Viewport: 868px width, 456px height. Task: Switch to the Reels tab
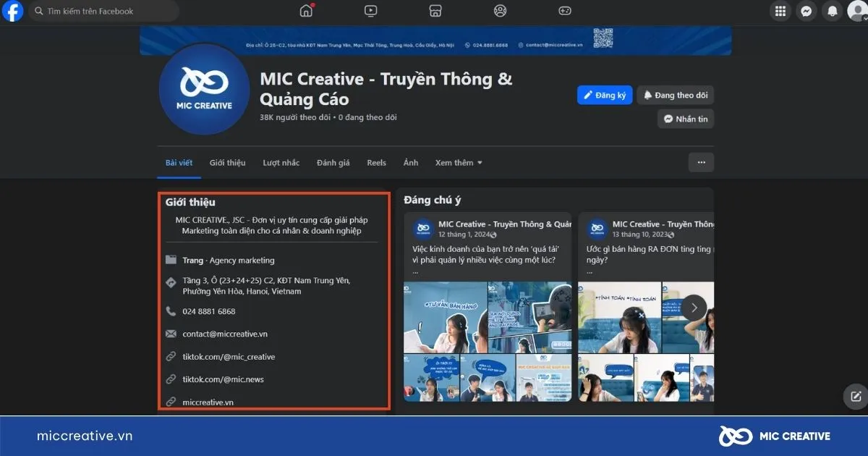(x=376, y=162)
